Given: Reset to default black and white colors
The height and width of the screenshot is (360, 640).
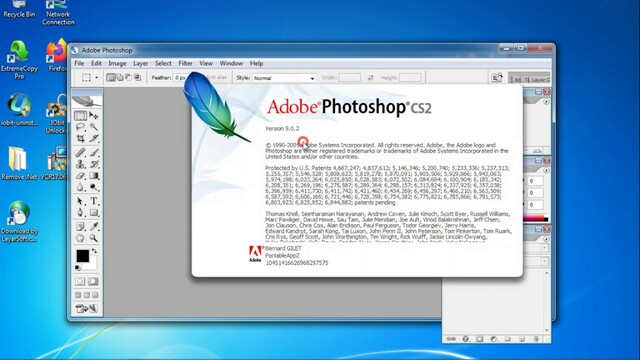Looking at the screenshot, I should [x=78, y=268].
